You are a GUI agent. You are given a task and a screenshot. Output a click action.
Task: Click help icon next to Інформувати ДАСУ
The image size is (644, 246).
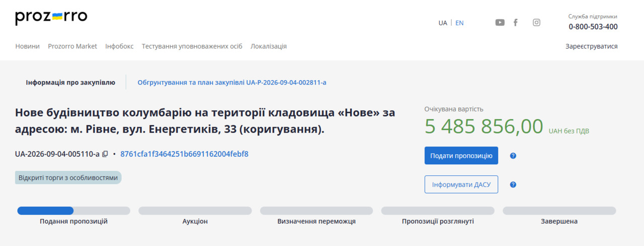click(513, 184)
